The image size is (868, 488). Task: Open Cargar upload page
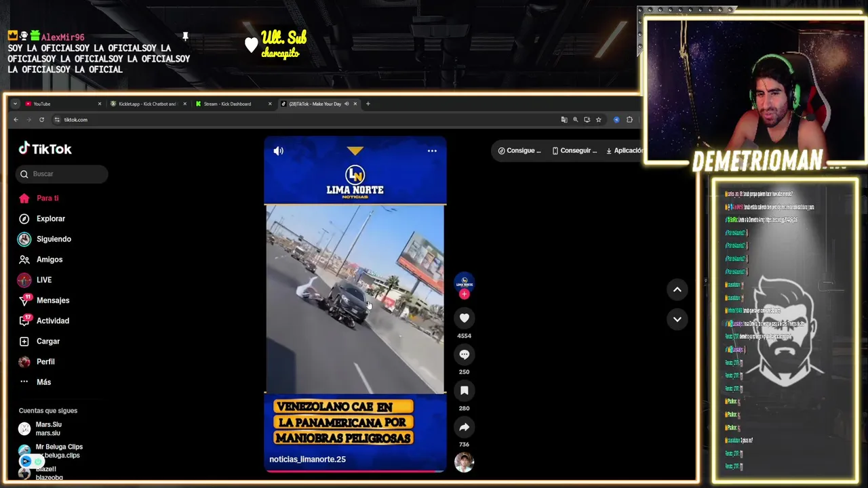tap(39, 341)
